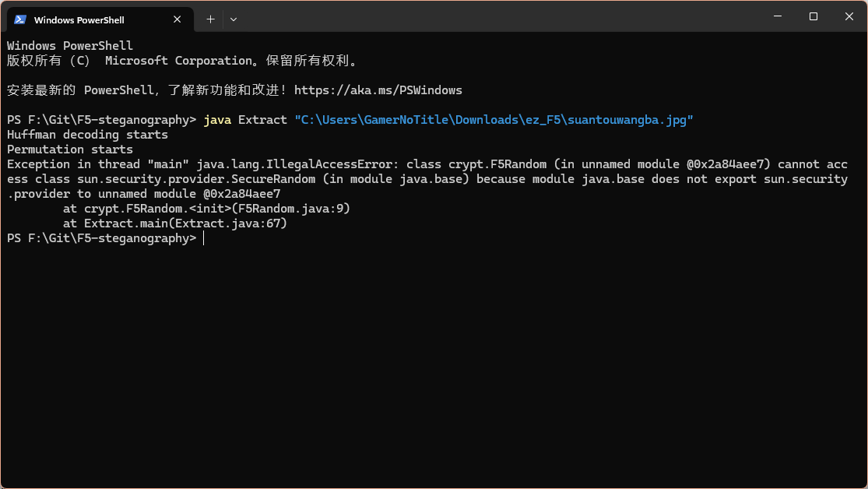Click the yellow java command word
This screenshot has height=489, width=868.
point(217,120)
